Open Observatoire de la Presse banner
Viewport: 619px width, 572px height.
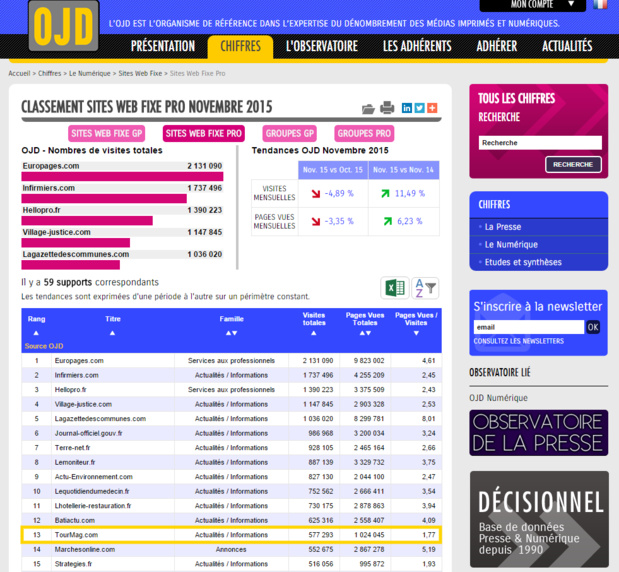point(538,433)
